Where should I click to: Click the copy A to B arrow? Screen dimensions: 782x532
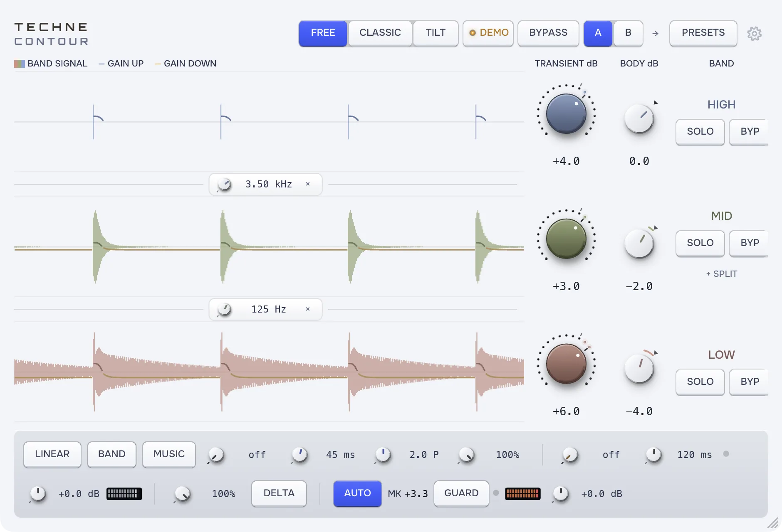[x=655, y=33]
